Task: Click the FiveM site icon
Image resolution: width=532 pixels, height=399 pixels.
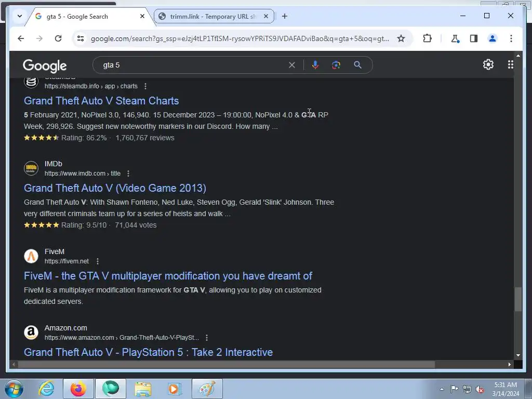Action: pos(31,256)
